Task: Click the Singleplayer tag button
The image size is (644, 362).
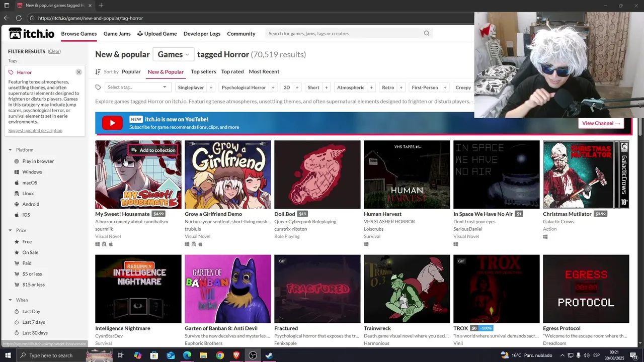Action: click(191, 87)
